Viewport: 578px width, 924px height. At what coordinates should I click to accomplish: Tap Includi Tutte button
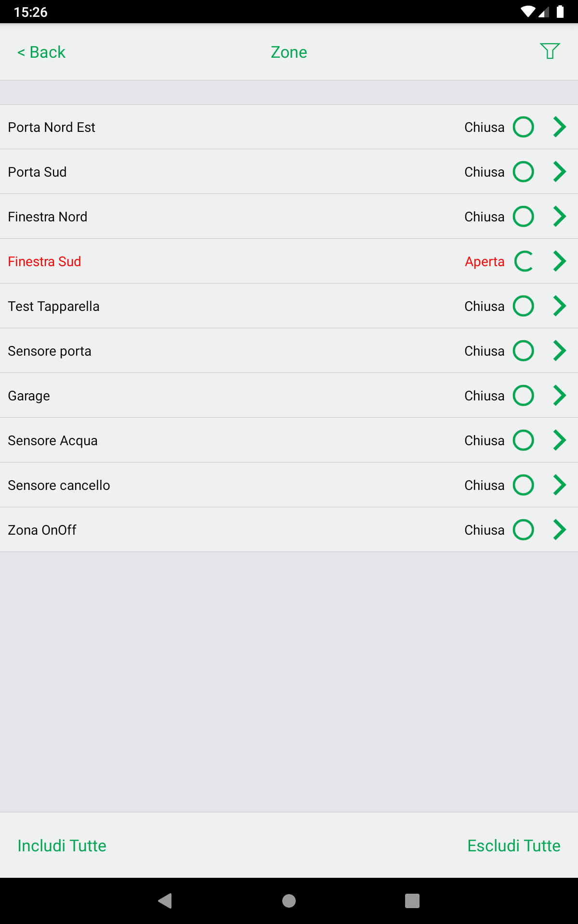click(x=62, y=846)
